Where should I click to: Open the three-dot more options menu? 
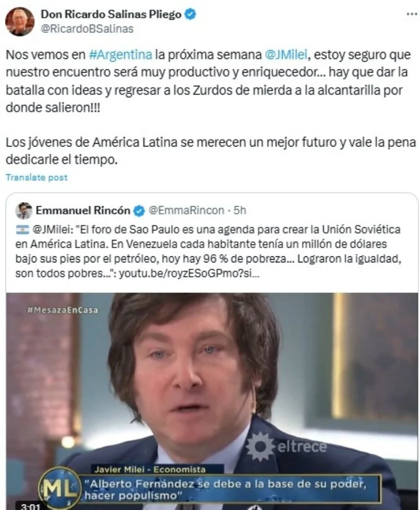[x=412, y=14]
